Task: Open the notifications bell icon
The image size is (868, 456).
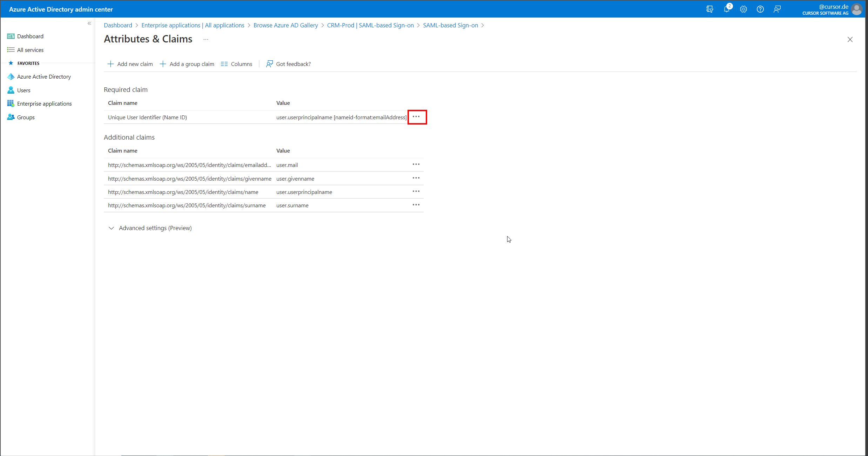Action: (x=726, y=9)
